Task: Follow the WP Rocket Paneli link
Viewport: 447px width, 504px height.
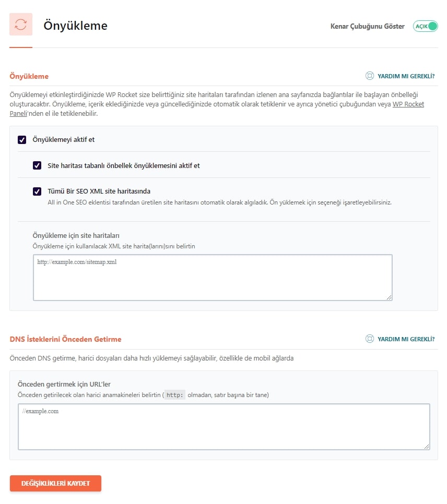Action: [408, 104]
